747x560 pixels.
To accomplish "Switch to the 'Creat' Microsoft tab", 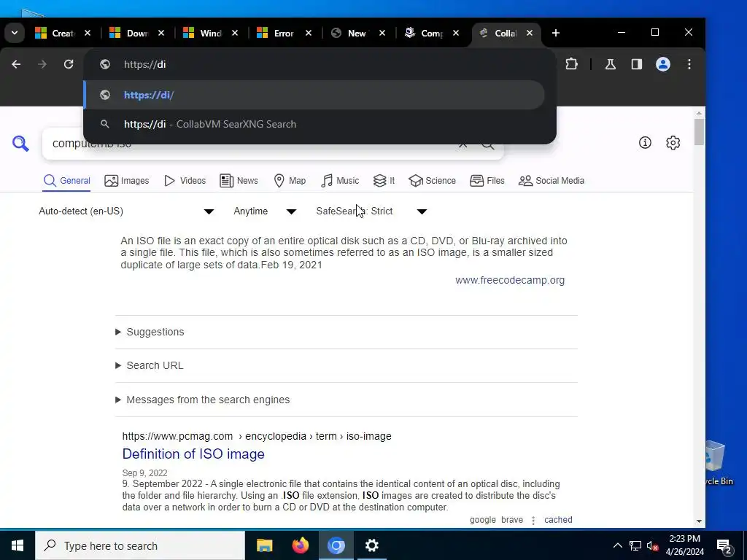I will [x=55, y=33].
